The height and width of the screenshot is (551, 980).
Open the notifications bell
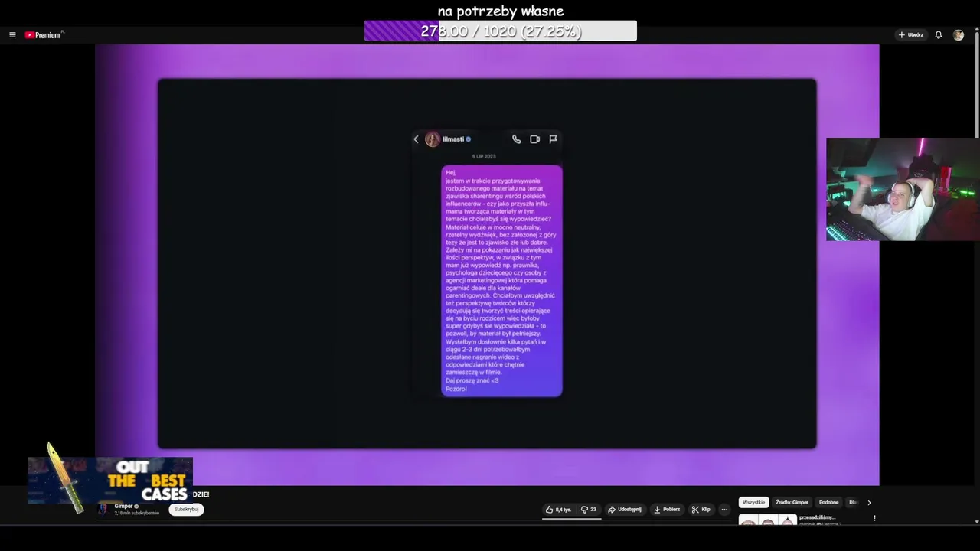(938, 35)
